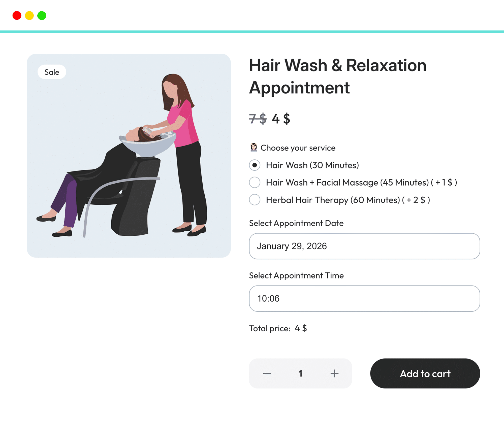
Task: Open the appointment date picker field
Action: click(364, 246)
